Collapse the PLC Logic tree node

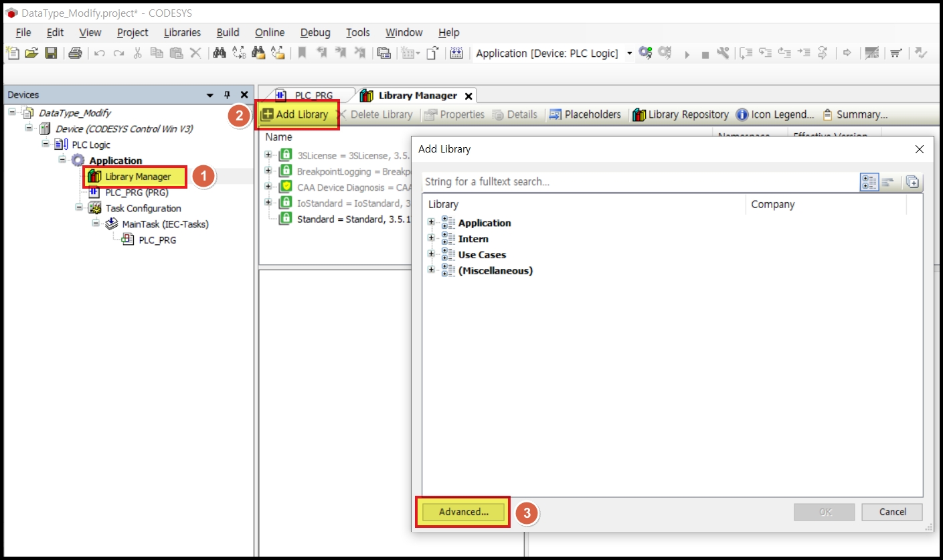[45, 144]
